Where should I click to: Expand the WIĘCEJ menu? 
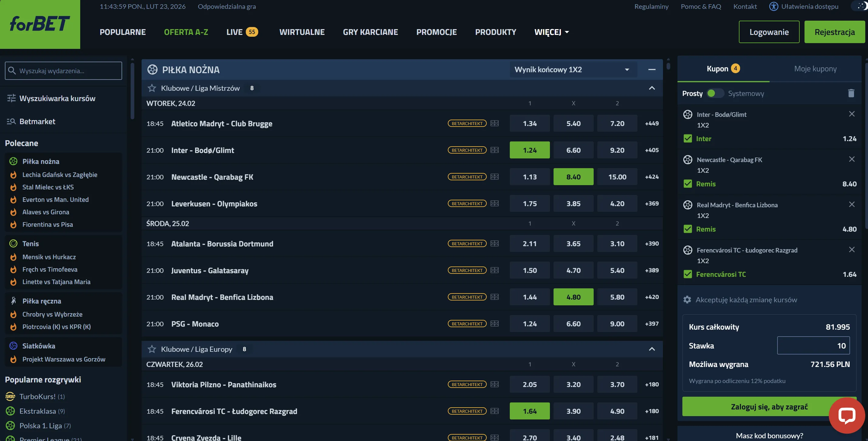click(551, 32)
